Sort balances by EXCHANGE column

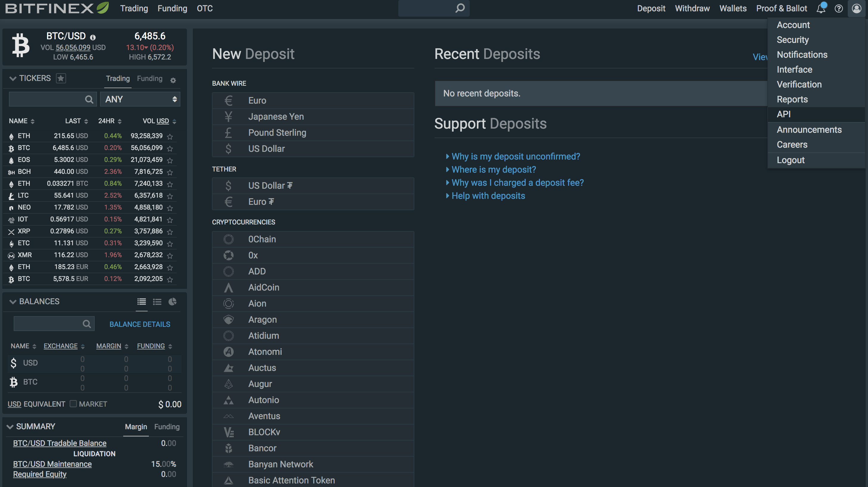coord(64,346)
